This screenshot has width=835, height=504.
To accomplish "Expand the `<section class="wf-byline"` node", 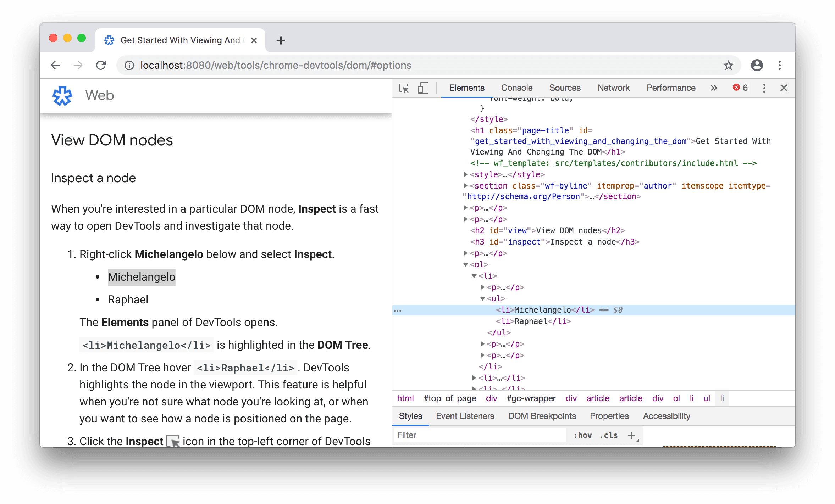I will pos(461,185).
